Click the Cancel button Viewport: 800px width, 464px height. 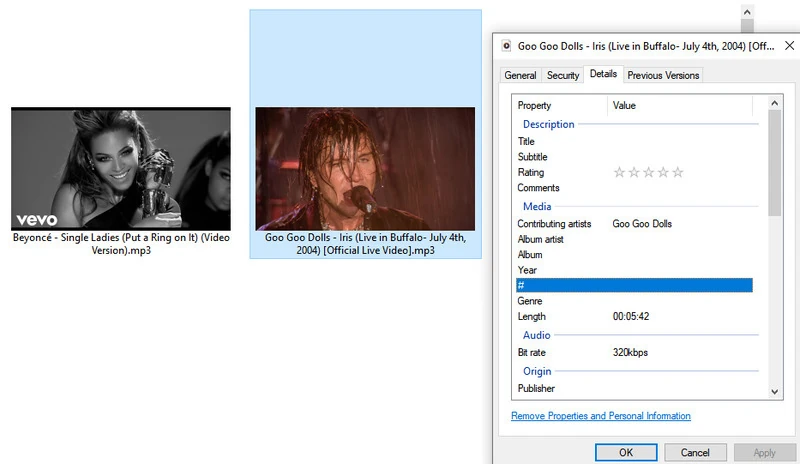click(695, 452)
